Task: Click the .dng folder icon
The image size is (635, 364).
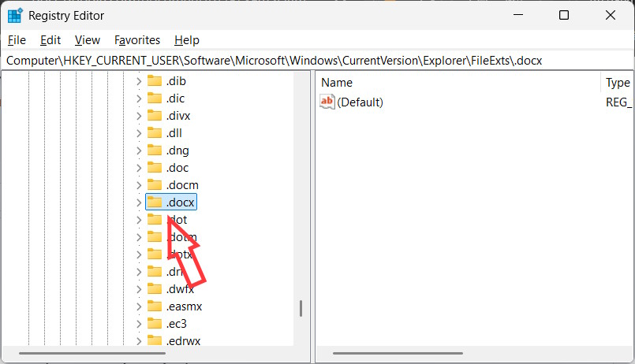Action: pyautogui.click(x=155, y=150)
